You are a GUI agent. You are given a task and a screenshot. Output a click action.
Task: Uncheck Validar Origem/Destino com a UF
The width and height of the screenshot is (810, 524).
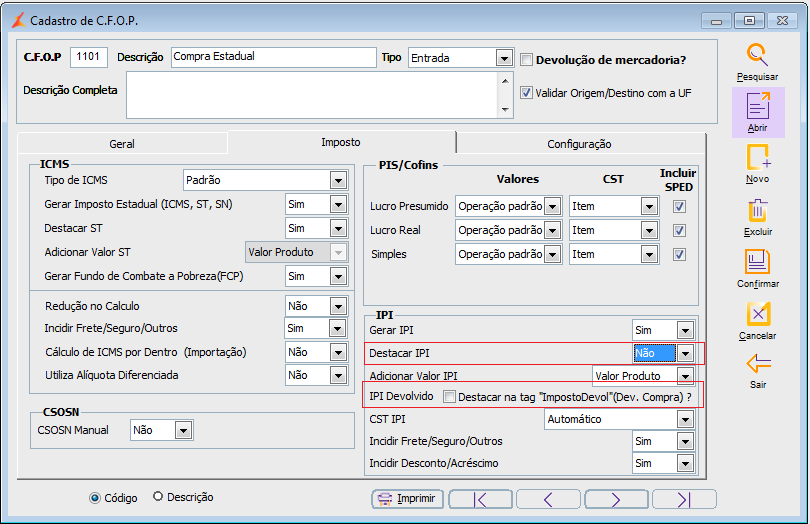tap(526, 93)
